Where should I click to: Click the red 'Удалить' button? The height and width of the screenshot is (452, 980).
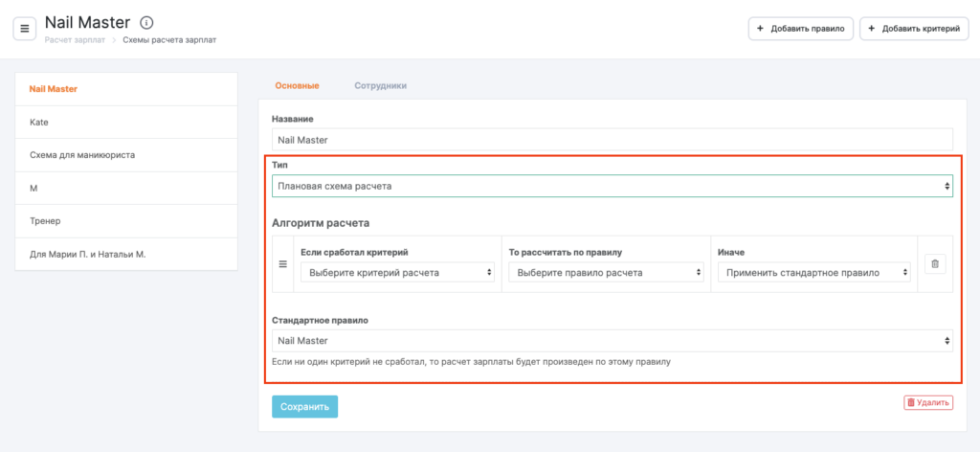(927, 403)
